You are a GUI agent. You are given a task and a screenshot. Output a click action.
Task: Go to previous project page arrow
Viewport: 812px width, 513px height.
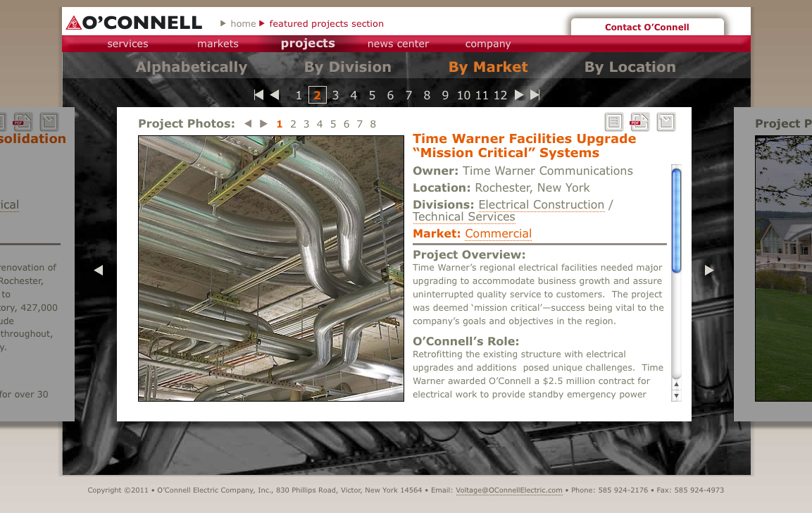click(x=275, y=95)
